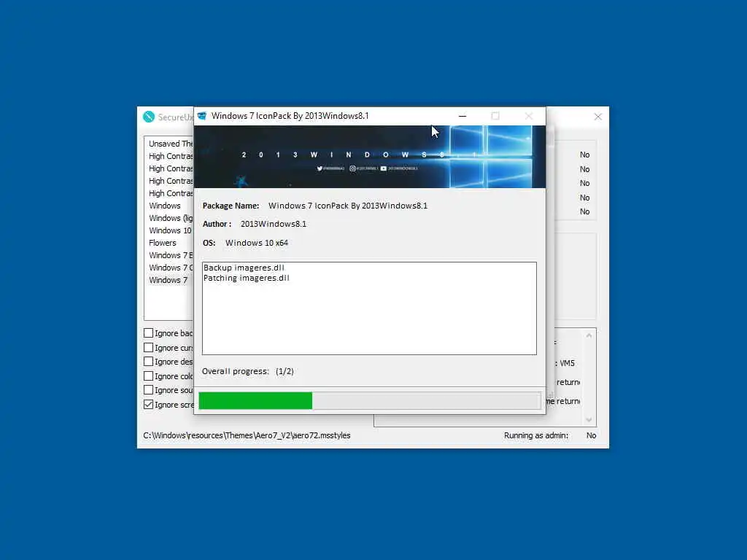Select the first 'High Contras...' theme entry

171,156
